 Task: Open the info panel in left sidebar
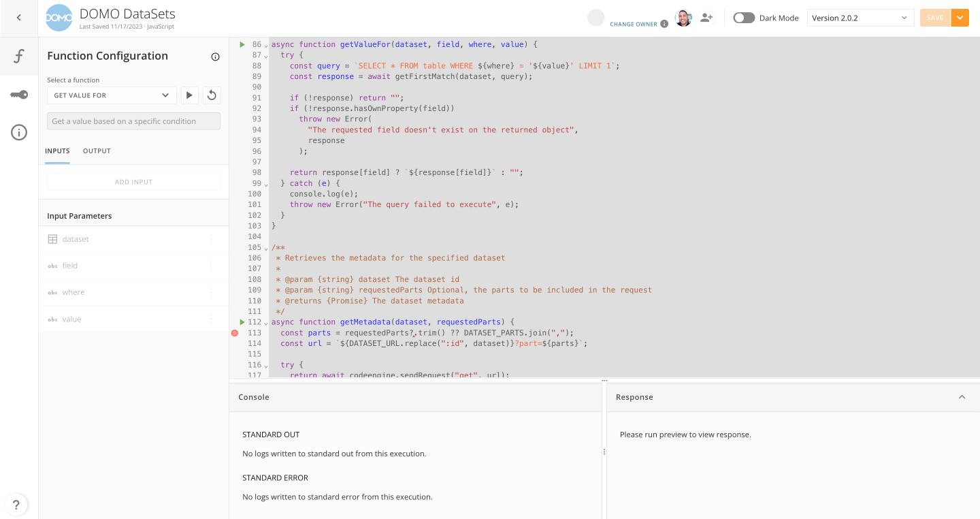tap(18, 132)
